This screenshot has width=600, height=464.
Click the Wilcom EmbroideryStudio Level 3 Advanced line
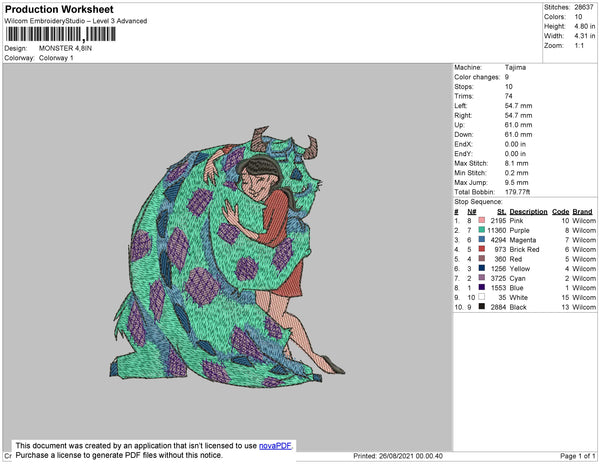click(76, 21)
